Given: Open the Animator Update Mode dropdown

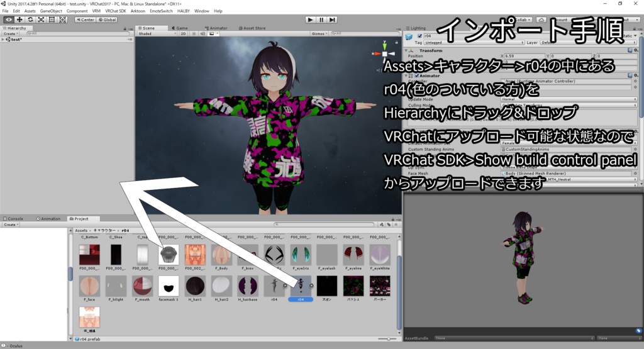Looking at the screenshot, I should click(x=569, y=99).
